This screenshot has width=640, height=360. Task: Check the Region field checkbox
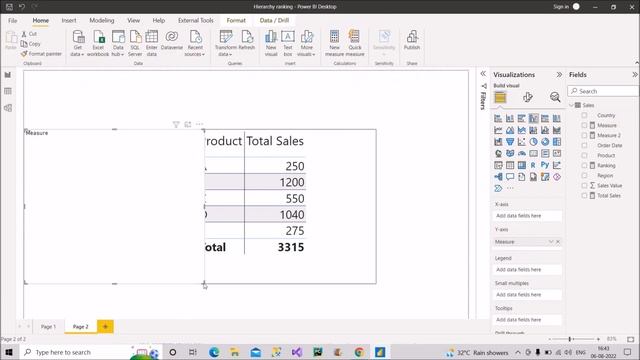click(x=584, y=176)
